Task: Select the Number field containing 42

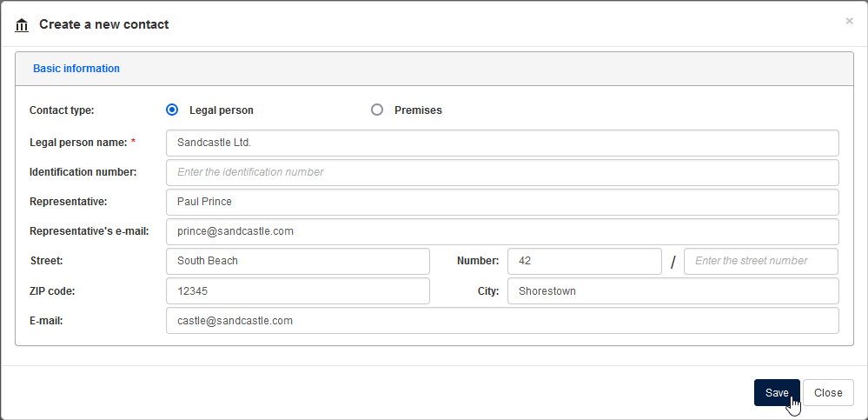Action: 584,261
